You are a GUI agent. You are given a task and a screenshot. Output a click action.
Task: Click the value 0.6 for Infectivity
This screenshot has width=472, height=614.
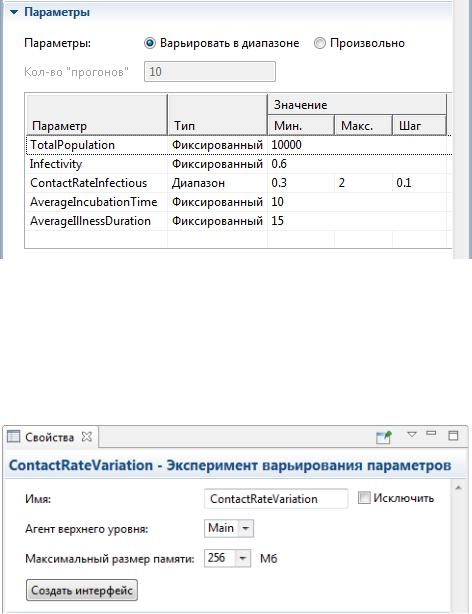(x=279, y=164)
